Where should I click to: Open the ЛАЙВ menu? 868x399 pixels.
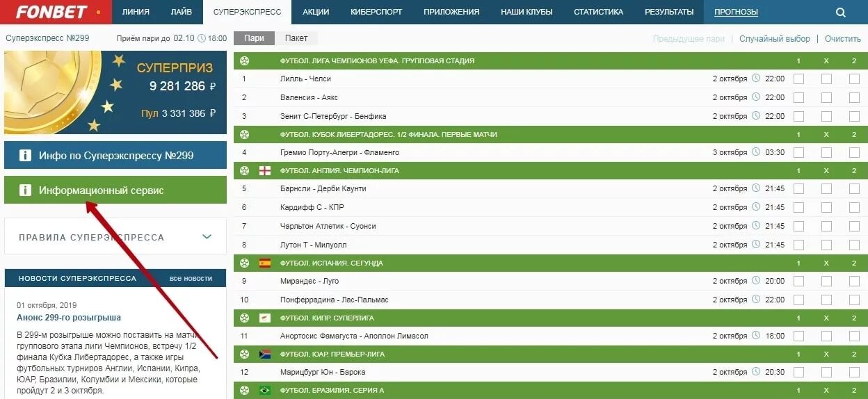[x=182, y=12]
